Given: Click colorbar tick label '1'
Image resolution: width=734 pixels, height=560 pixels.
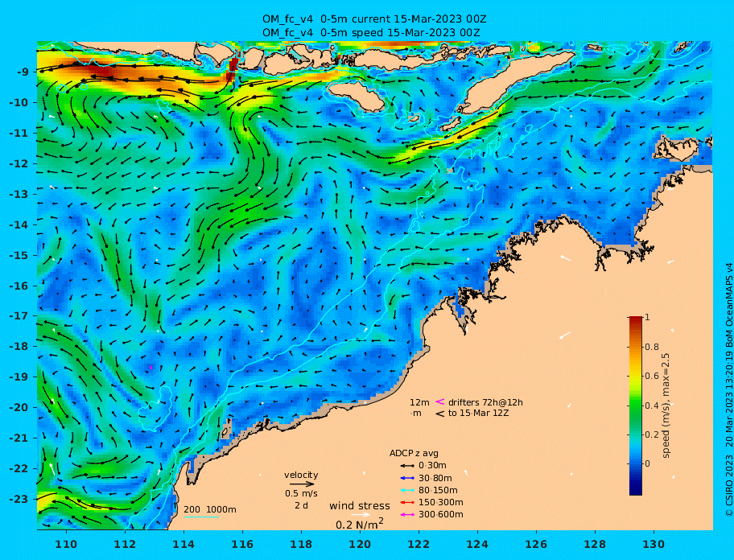Looking at the screenshot, I should pyautogui.click(x=647, y=317).
